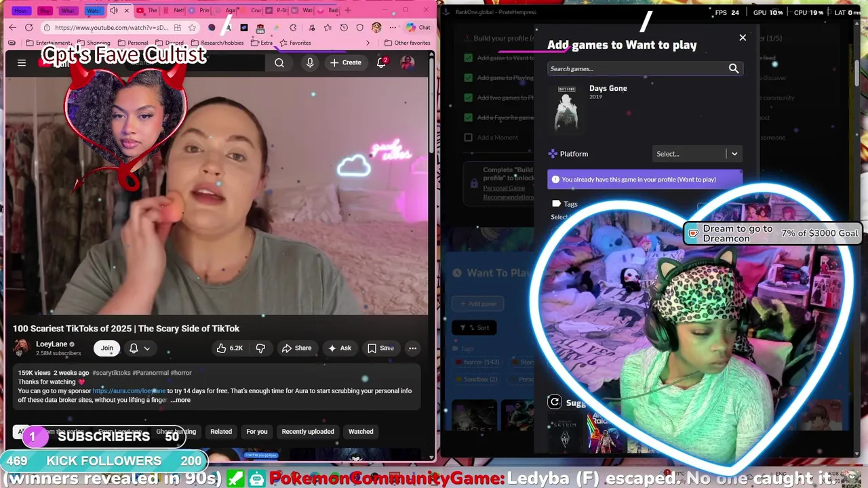Open the browser history clock icon
The image size is (868, 488).
click(344, 27)
